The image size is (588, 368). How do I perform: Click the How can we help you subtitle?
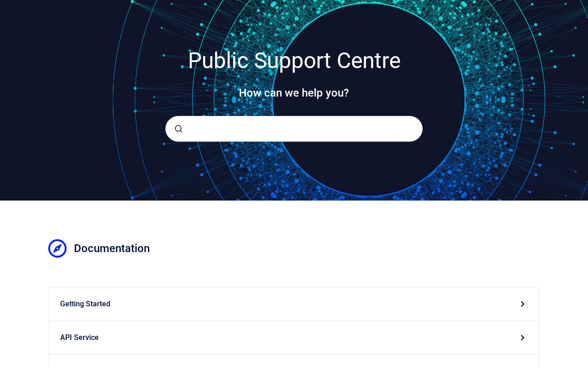[x=294, y=93]
